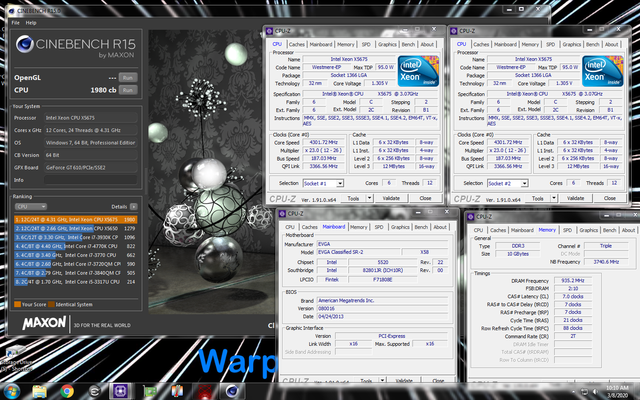Viewport: 640px width, 400px height.
Task: Open the volume speaker tray icon
Action: (596, 392)
